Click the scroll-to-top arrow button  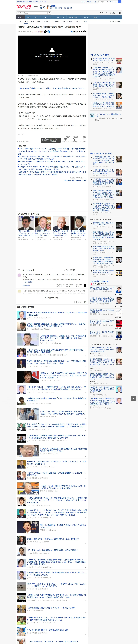[x=133, y=398]
